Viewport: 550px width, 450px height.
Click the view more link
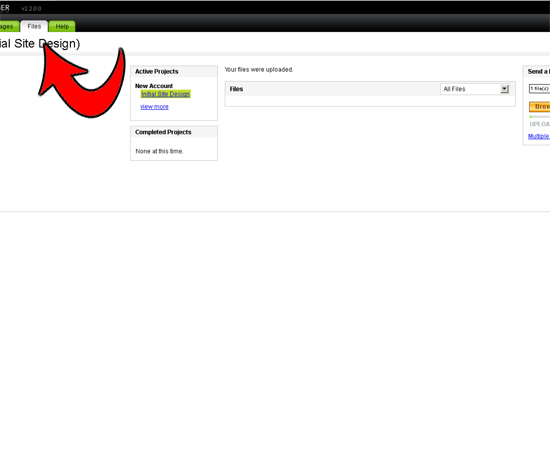pos(154,107)
